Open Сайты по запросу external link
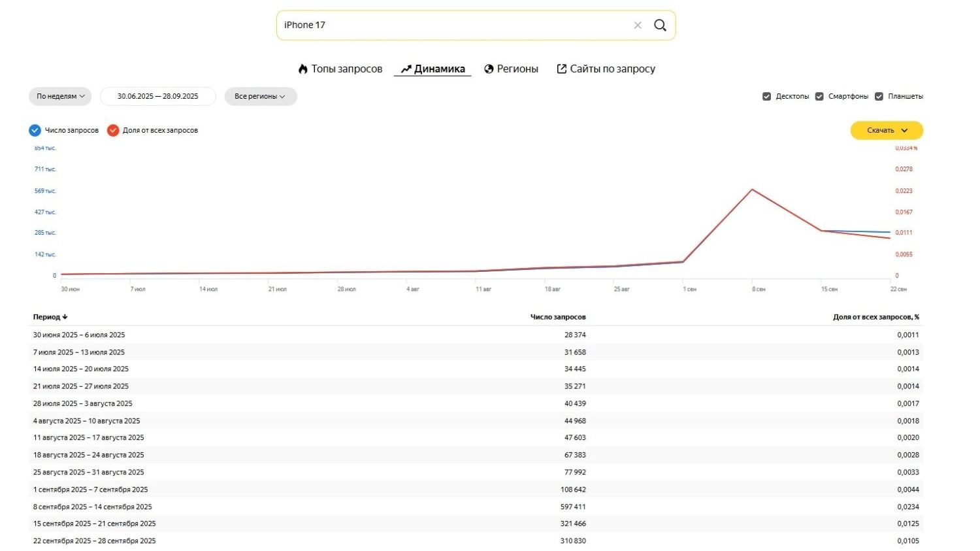Screen dimensions: 980x551 [606, 69]
